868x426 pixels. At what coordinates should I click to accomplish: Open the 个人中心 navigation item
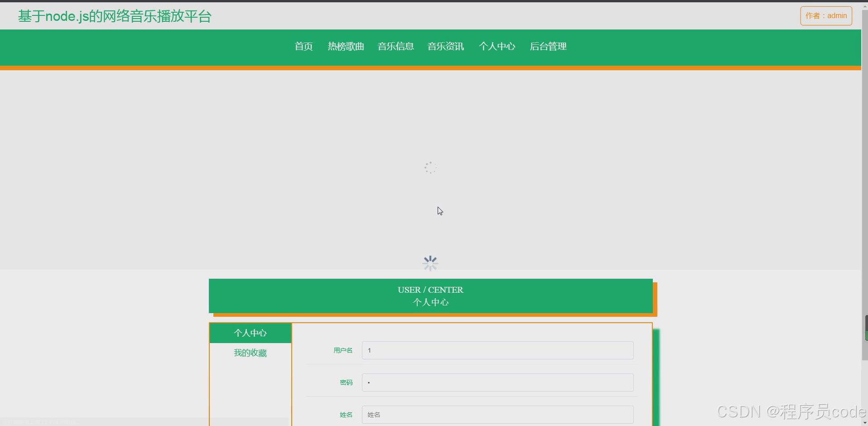point(497,46)
